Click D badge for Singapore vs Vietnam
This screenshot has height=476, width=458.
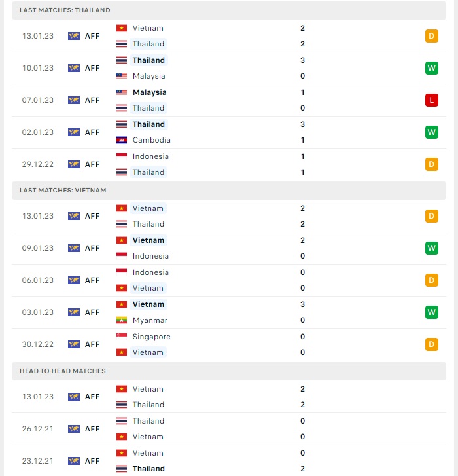click(432, 344)
